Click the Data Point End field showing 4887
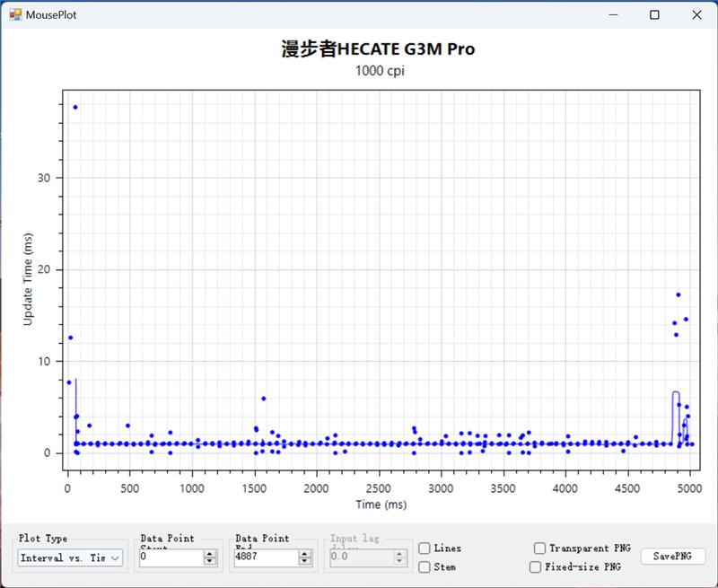The width and height of the screenshot is (718, 588). click(x=265, y=557)
